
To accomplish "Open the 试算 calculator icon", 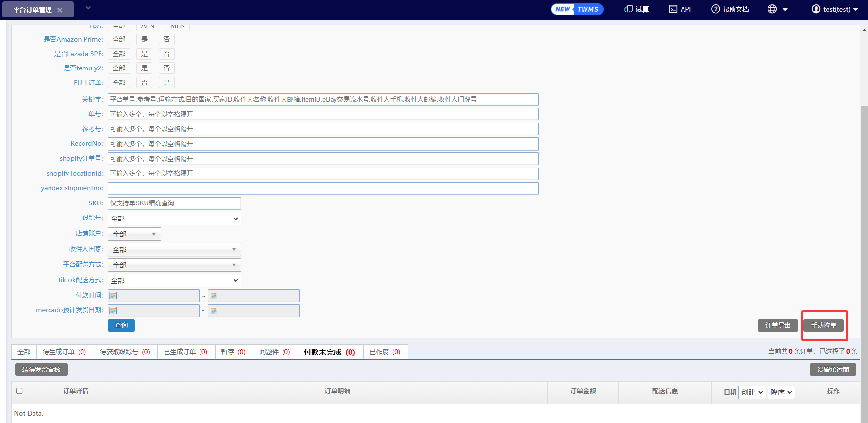I will (629, 9).
